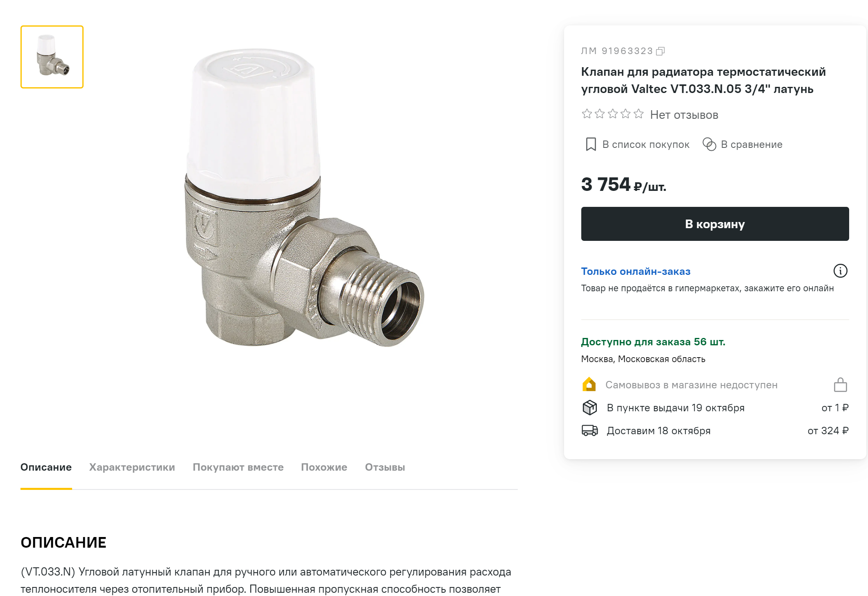The height and width of the screenshot is (596, 868).
Task: Copy the ЛМ article number icon
Action: [660, 51]
